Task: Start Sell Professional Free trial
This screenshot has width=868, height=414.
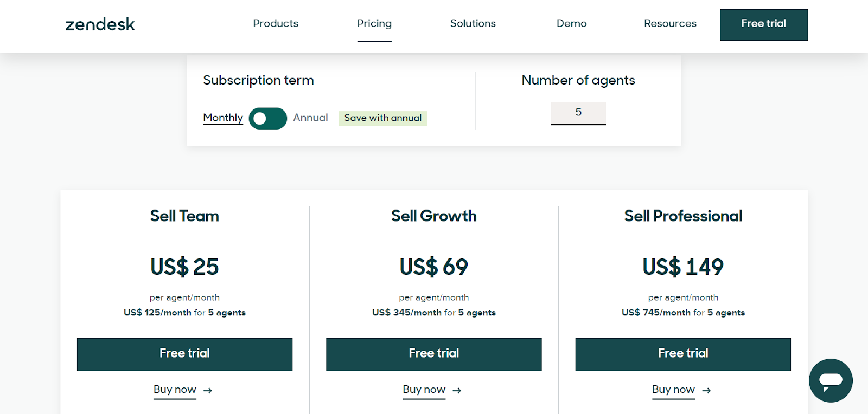Action: pos(683,354)
